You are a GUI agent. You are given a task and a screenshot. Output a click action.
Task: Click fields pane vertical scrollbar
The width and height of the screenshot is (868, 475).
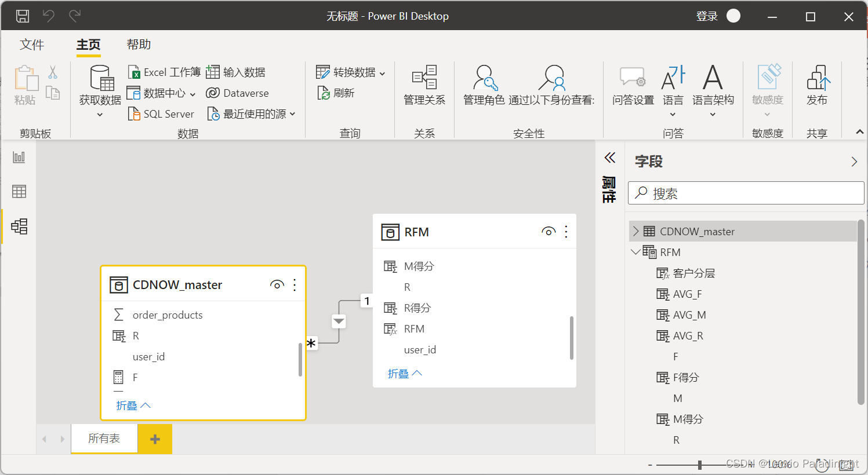[861, 313]
